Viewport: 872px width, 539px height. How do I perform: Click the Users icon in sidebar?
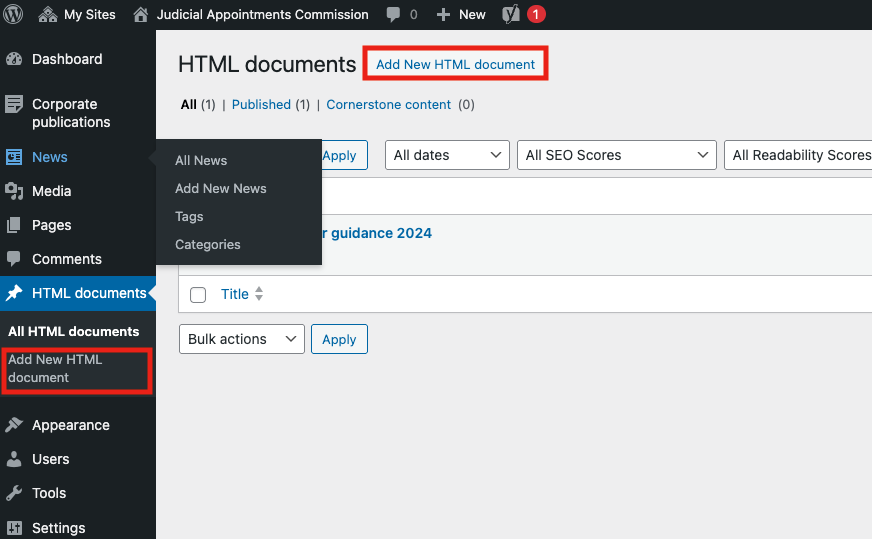pyautogui.click(x=14, y=459)
